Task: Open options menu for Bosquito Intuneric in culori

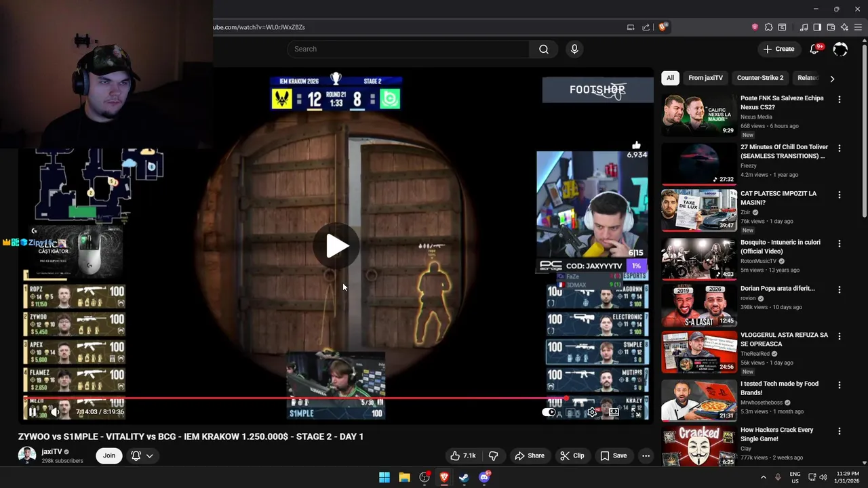Action: click(839, 243)
